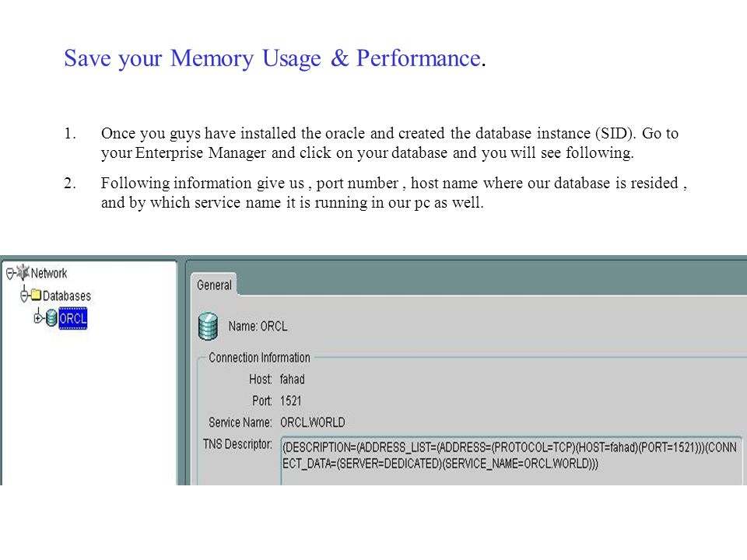Image resolution: width=747 pixels, height=560 pixels.
Task: Click the 'Name: ORCL' text
Action: click(x=258, y=326)
